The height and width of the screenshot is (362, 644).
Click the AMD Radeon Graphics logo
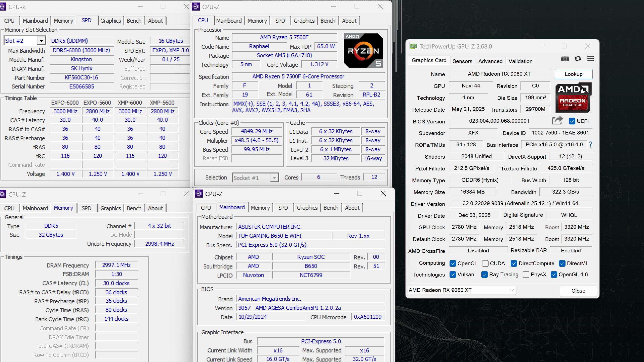click(573, 98)
